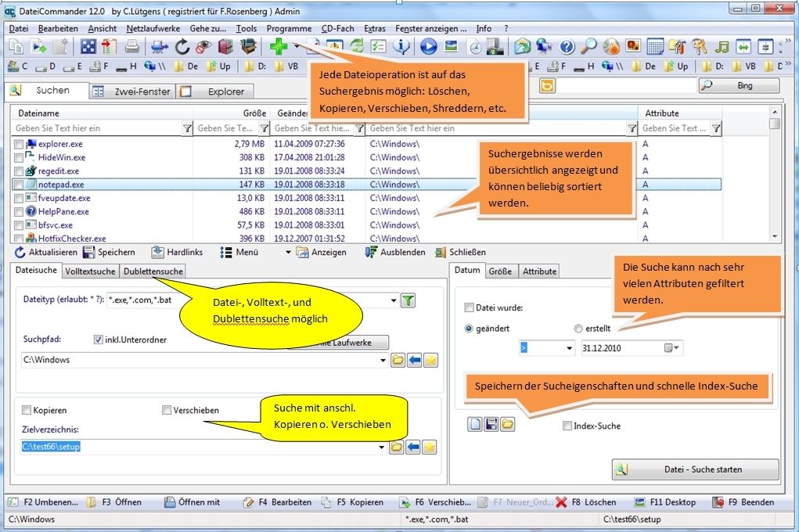799x532 pixels.
Task: Toggle the inkl.Unterordner checkbox
Action: pos(99,340)
